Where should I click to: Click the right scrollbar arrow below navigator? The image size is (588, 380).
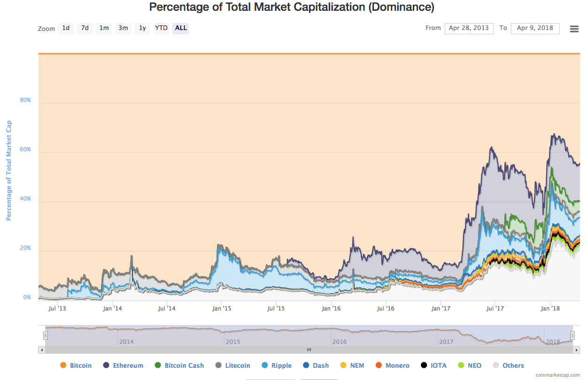[x=576, y=349]
